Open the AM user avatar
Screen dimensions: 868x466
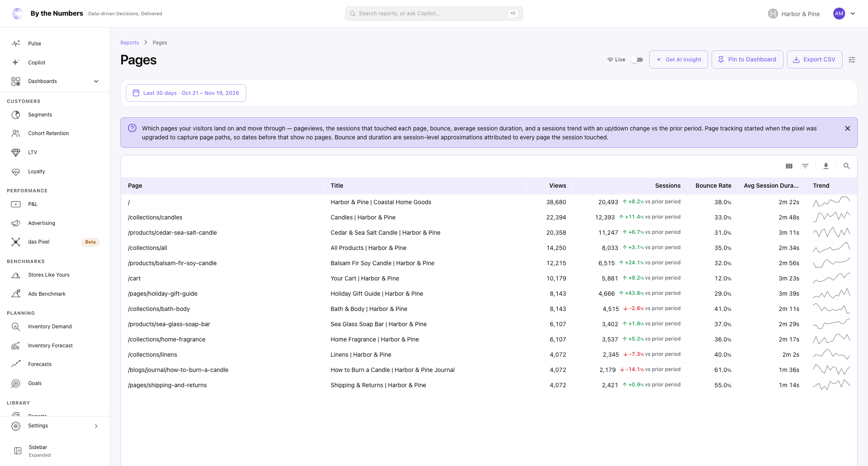[839, 14]
